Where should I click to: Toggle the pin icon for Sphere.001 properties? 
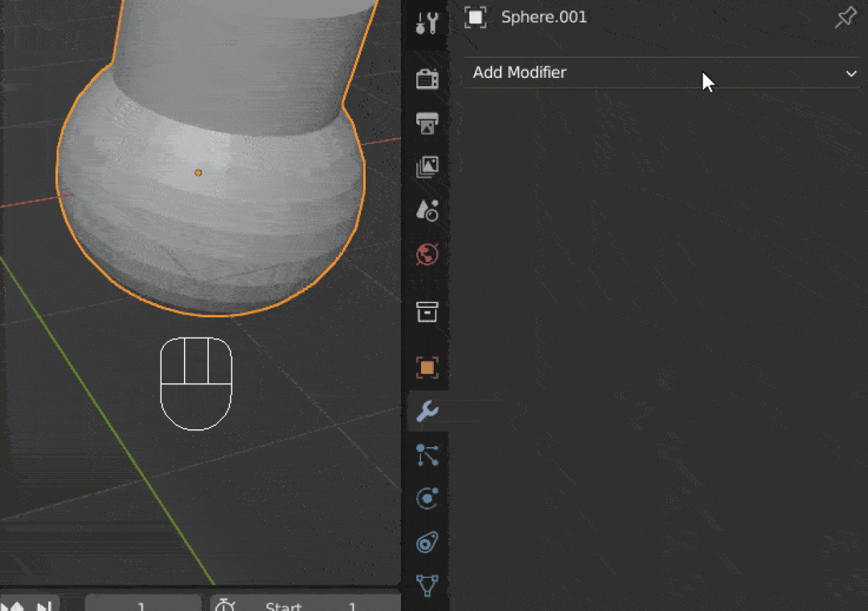(x=845, y=16)
